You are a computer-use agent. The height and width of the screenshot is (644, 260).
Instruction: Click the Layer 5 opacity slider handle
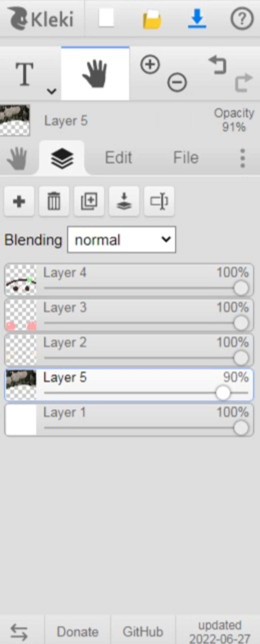[x=223, y=393]
